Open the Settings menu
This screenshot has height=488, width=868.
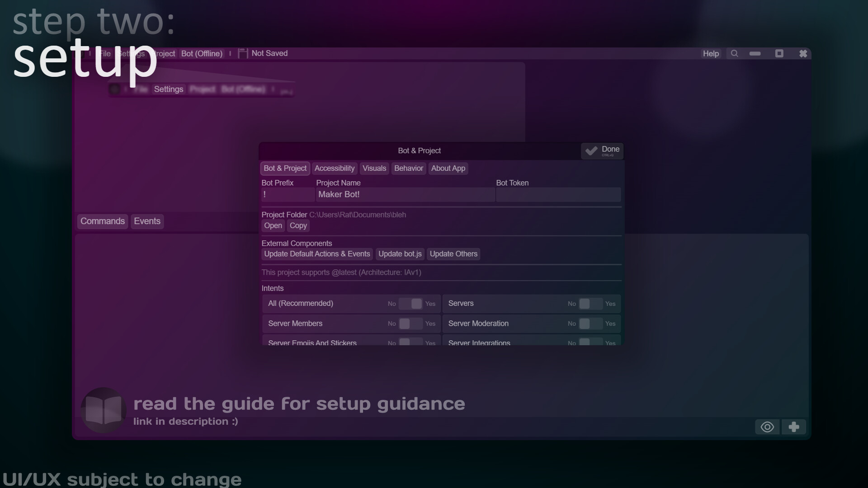click(x=131, y=53)
